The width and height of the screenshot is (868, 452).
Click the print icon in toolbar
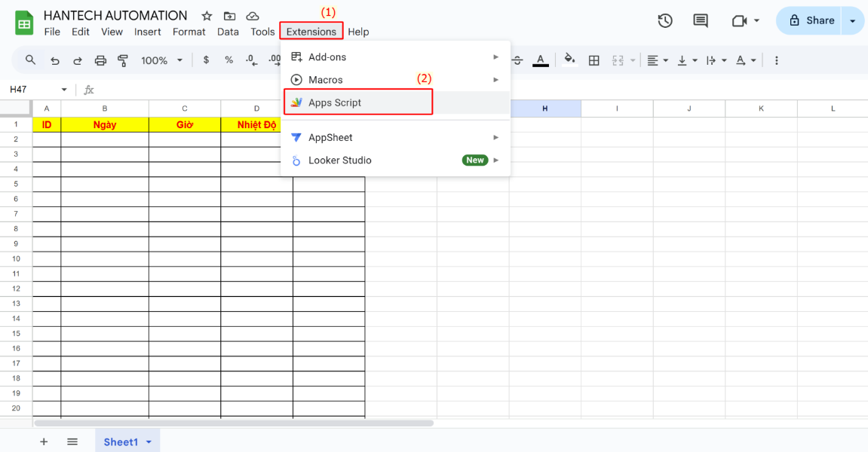pyautogui.click(x=100, y=60)
